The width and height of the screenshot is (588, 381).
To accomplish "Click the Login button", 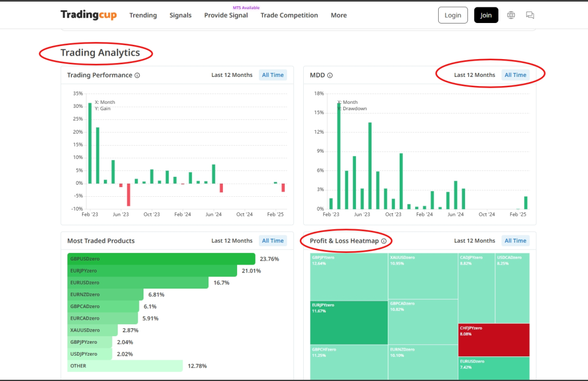I will coord(452,15).
